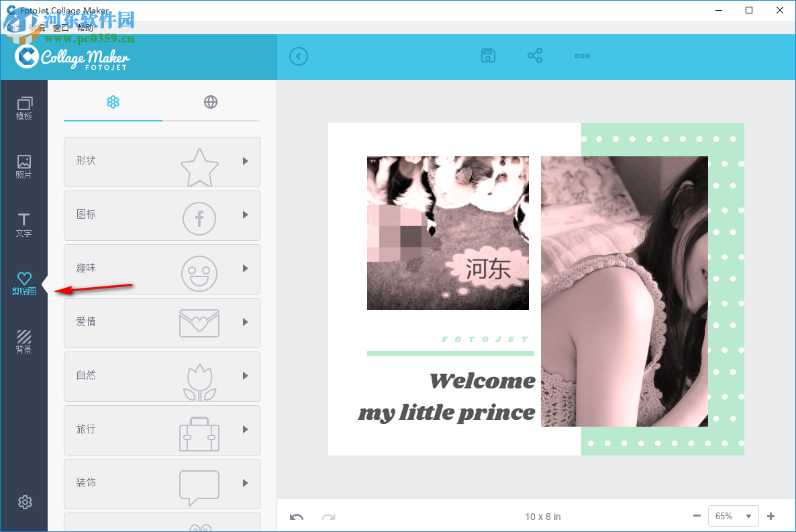Click the zoom-in plus control

click(x=770, y=516)
